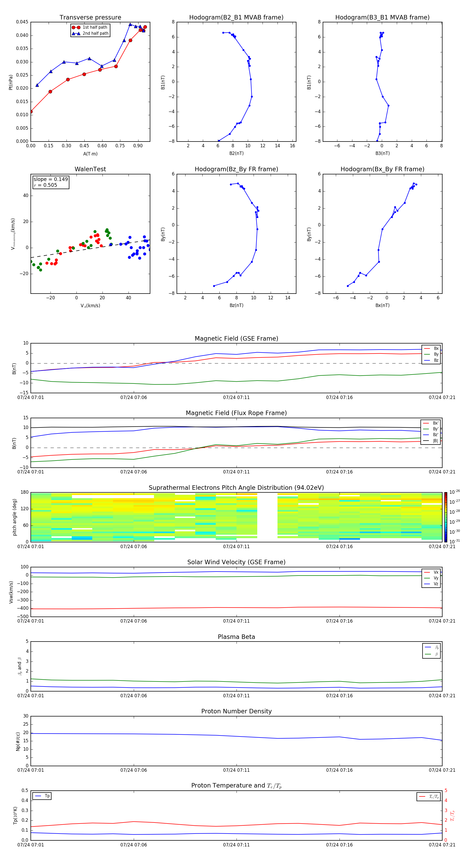The width and height of the screenshot is (473, 868).
Task: Select the '1st half path' legend entry
Action: coord(90,27)
